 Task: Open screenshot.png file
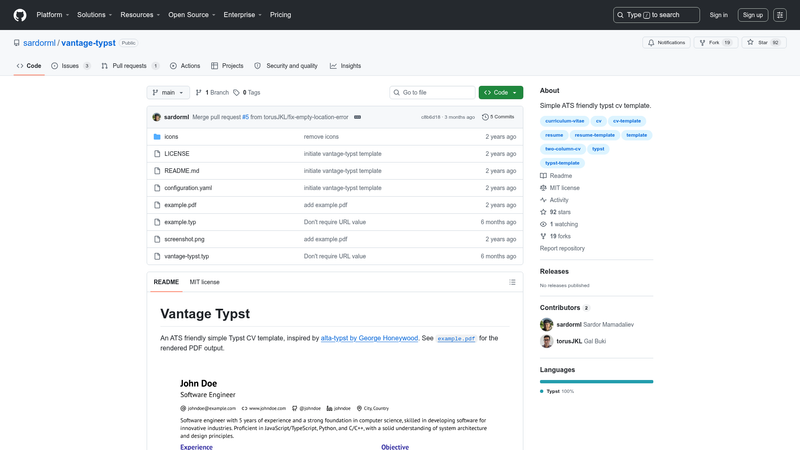pos(184,239)
